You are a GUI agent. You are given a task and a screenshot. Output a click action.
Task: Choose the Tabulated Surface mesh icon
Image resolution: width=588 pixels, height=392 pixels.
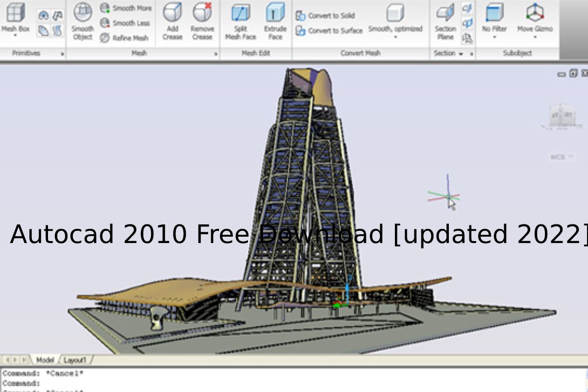(x=58, y=30)
